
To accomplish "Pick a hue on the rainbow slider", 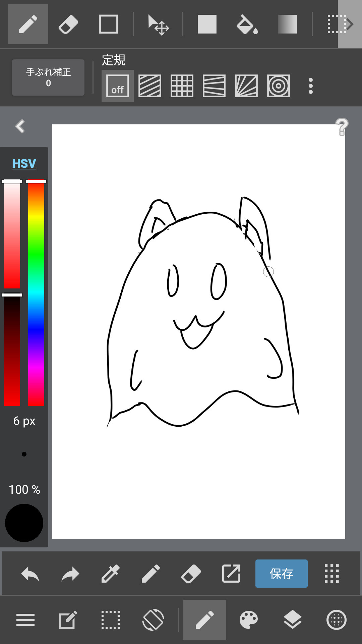I will point(36,293).
